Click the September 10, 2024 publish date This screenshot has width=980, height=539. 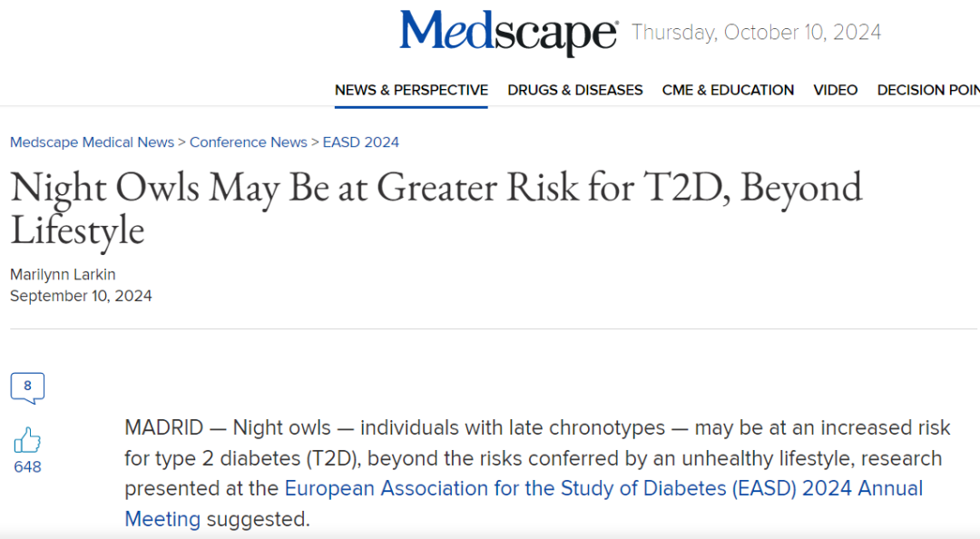point(81,296)
